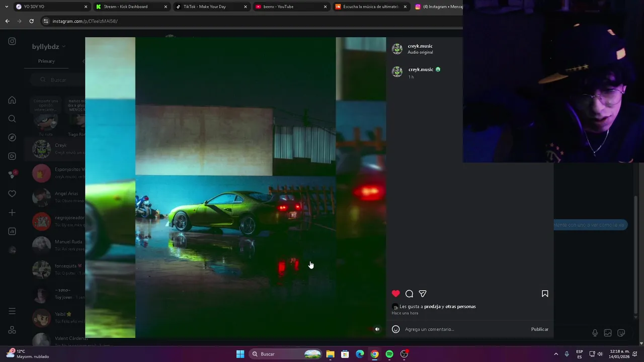The width and height of the screenshot is (644, 362).
Task: Click image attach icon in message composer
Action: point(608,333)
